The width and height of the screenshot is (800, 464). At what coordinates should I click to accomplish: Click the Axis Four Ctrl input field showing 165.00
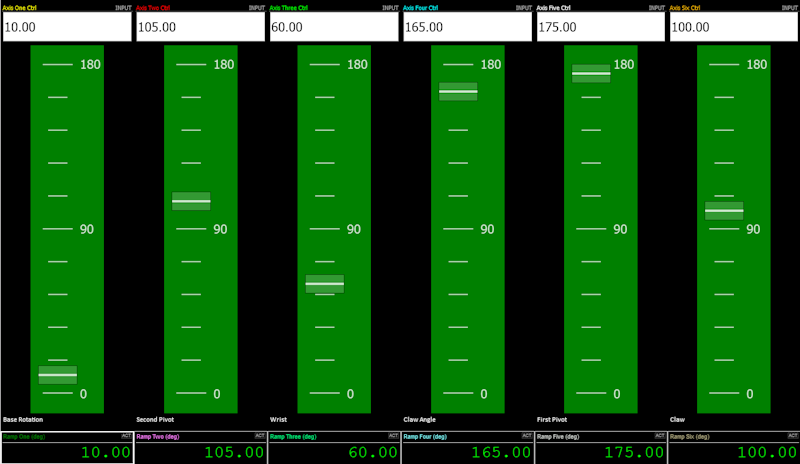[467, 27]
